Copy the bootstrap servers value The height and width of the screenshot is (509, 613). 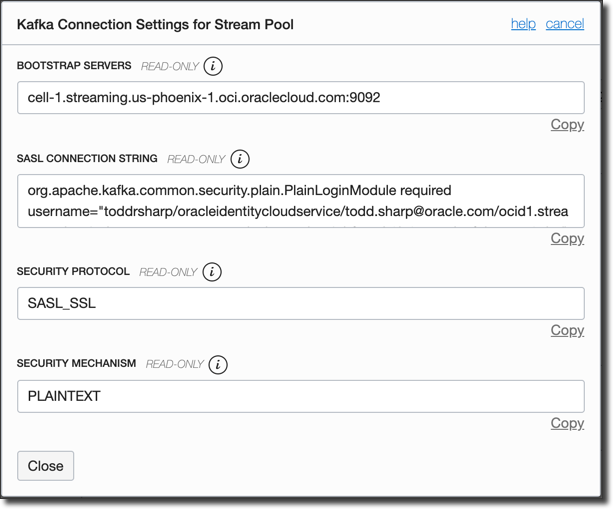[567, 125]
